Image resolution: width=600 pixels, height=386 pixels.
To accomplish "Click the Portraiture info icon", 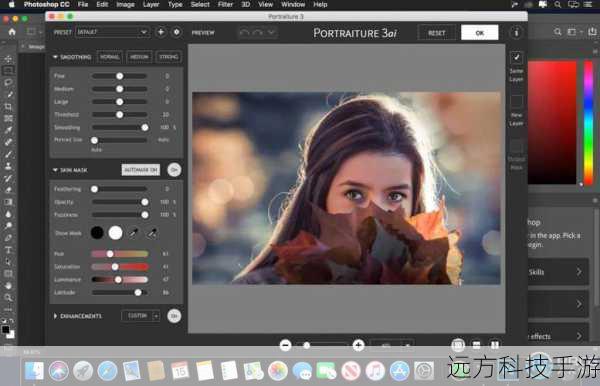I will tap(516, 33).
